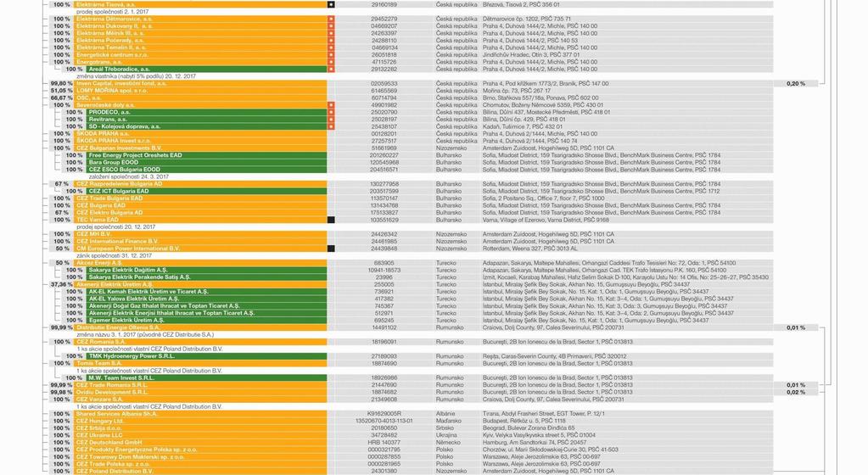
Task: Click the 0,20 % value in right column
Action: [796, 84]
